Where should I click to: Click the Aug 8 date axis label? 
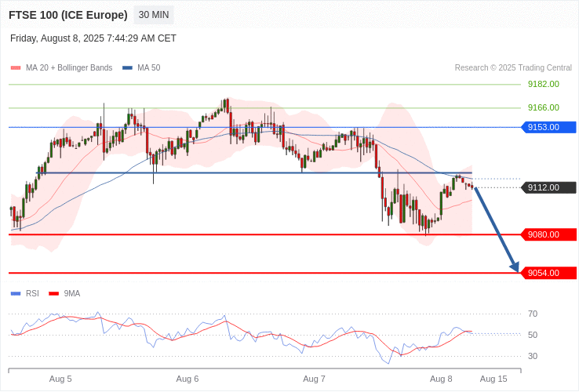pos(441,379)
